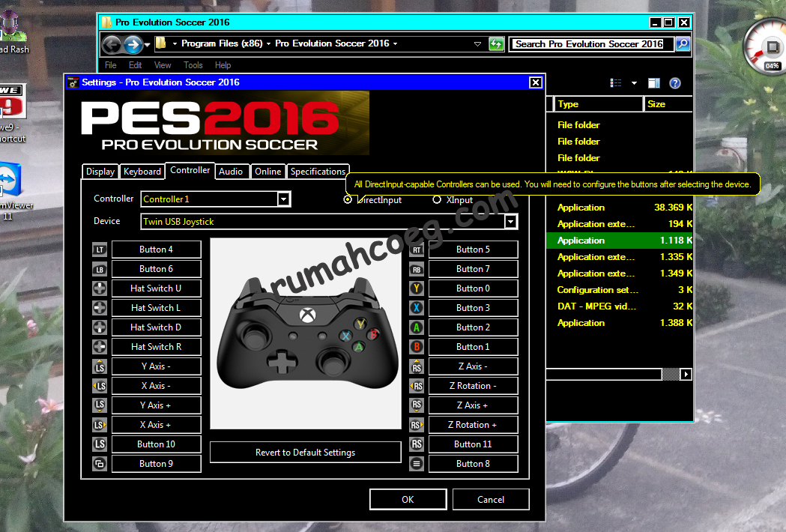Click the Button 5 mapping for RT
The height and width of the screenshot is (532, 786).
pos(474,250)
